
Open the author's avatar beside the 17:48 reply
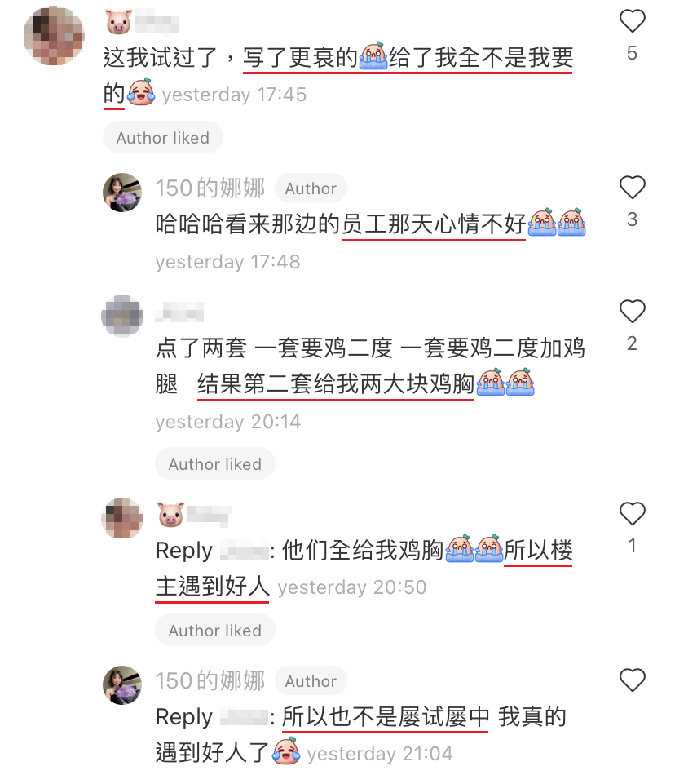pos(122,193)
